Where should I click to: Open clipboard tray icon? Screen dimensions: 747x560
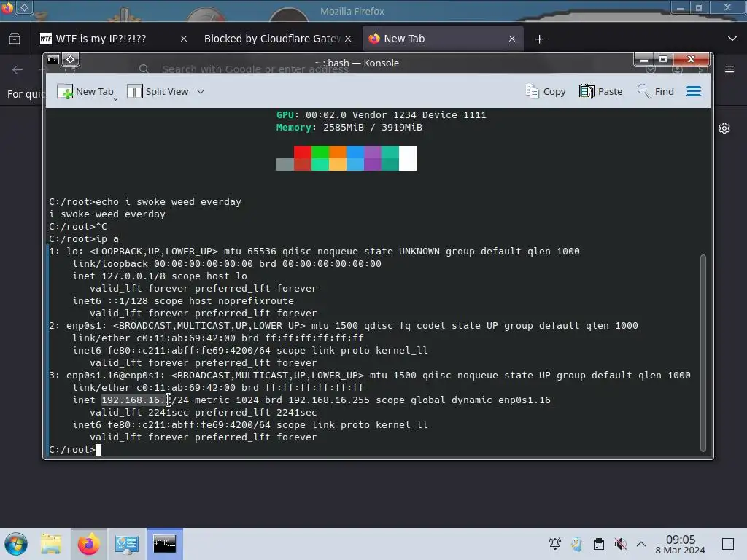click(x=599, y=544)
